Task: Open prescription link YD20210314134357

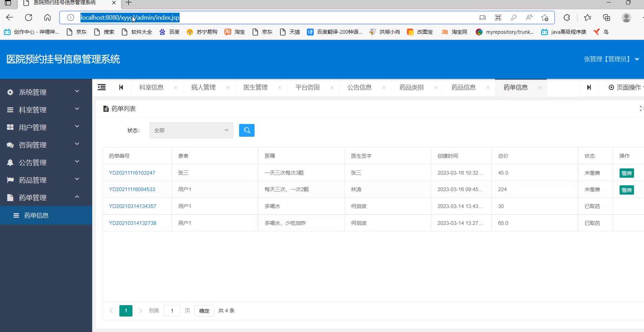Action: point(132,206)
